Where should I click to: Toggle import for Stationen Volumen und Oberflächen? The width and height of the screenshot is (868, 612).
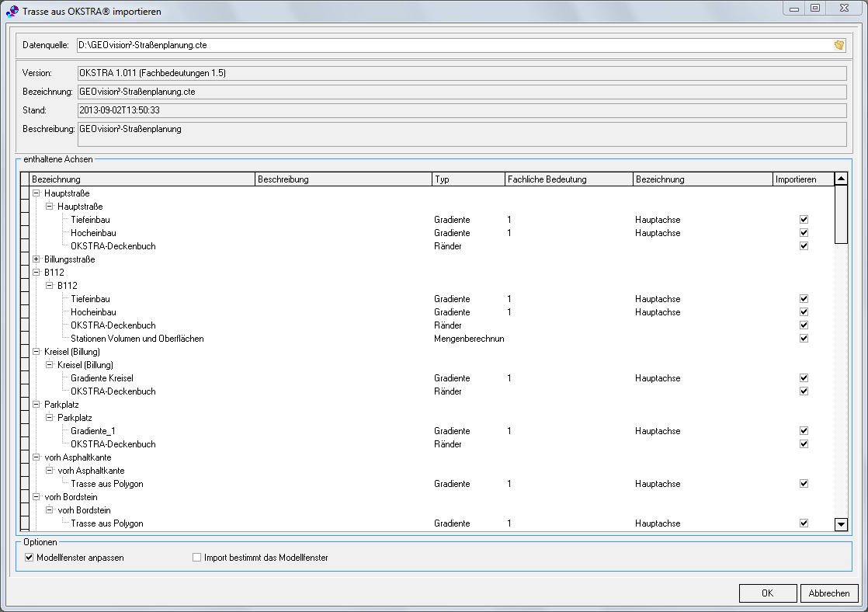pyautogui.click(x=804, y=339)
